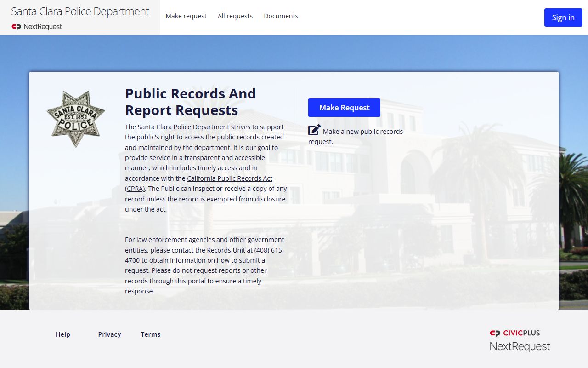Click the 'Make a new public records request.' text
The width and height of the screenshot is (588, 368).
[x=356, y=136]
